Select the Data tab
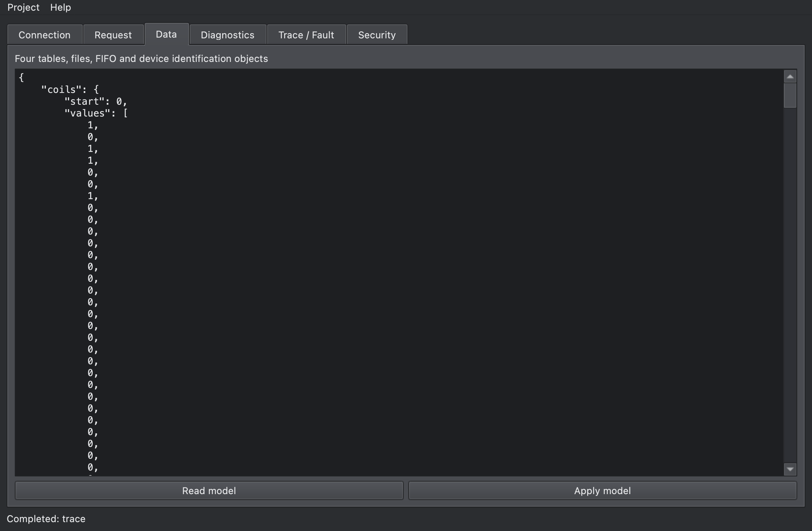This screenshot has height=531, width=812. tap(166, 34)
